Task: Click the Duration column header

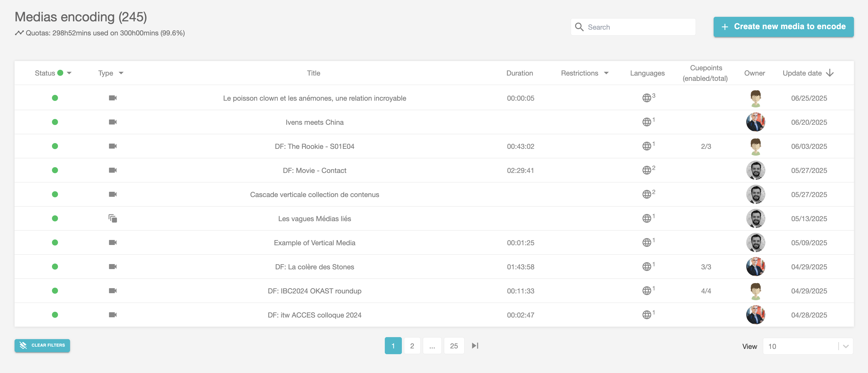Action: (520, 73)
